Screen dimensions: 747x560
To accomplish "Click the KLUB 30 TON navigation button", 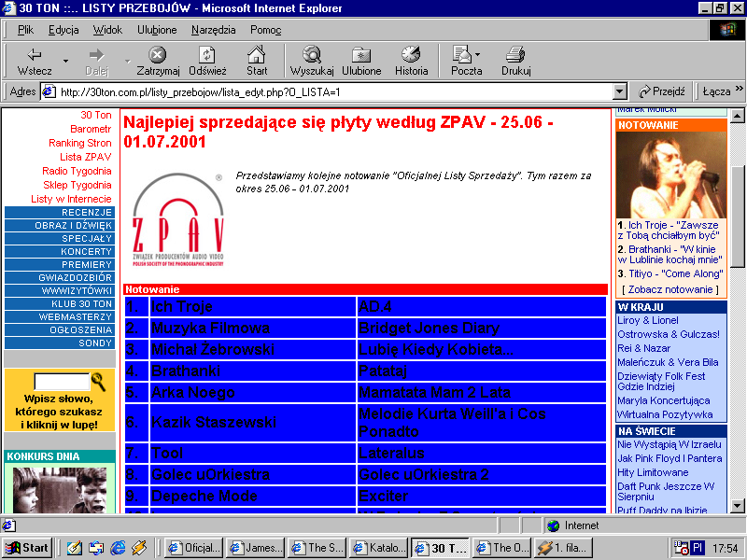I will pos(60,304).
